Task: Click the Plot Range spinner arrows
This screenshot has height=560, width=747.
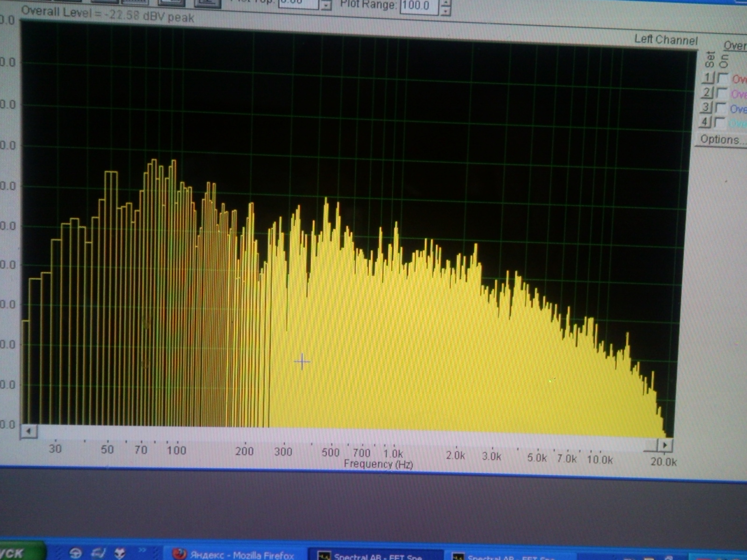Action: [x=446, y=7]
